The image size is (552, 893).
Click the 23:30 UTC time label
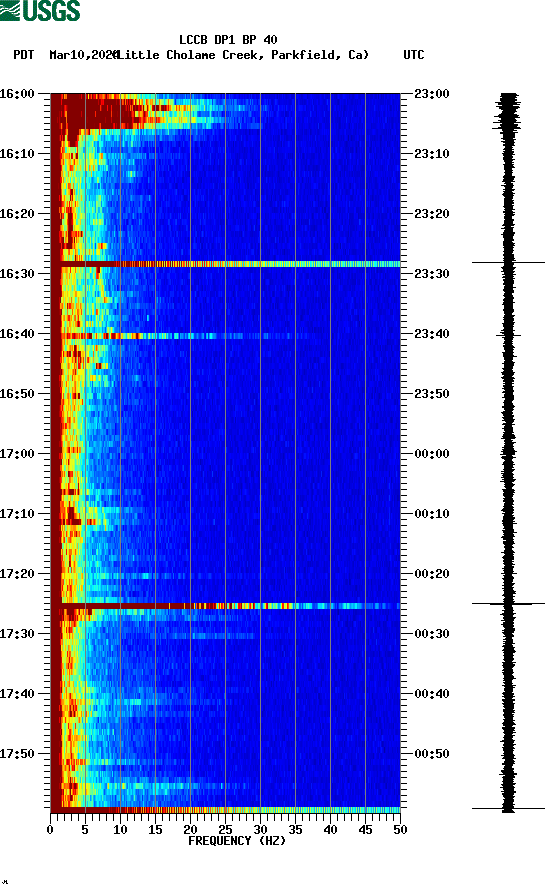(432, 273)
